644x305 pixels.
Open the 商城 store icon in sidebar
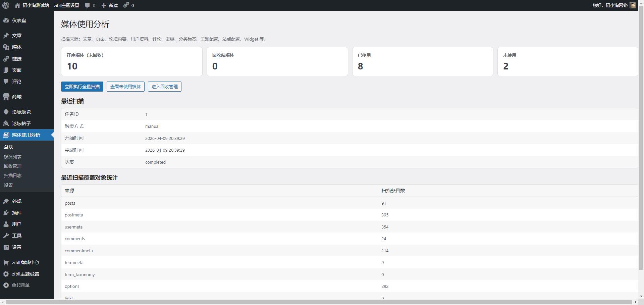tap(6, 97)
